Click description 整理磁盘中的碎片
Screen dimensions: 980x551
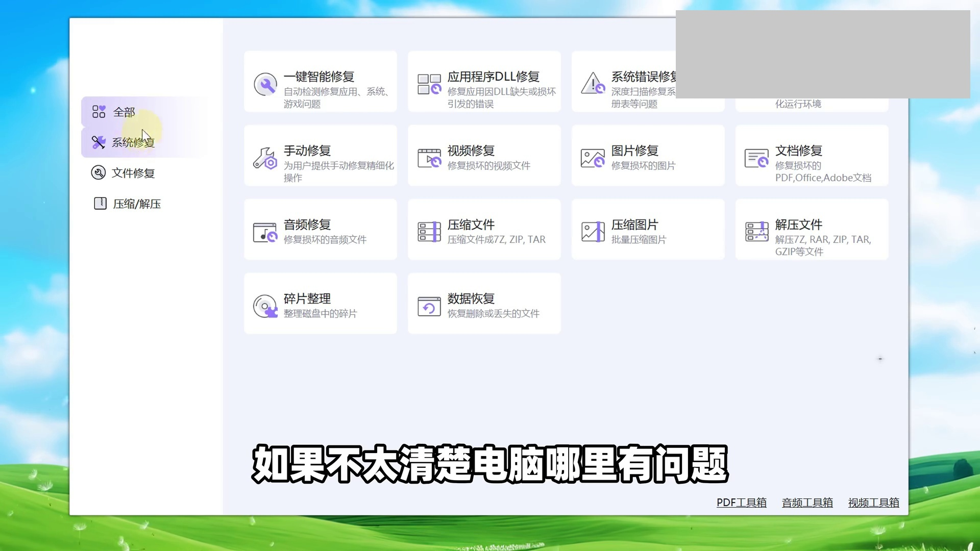321,313
